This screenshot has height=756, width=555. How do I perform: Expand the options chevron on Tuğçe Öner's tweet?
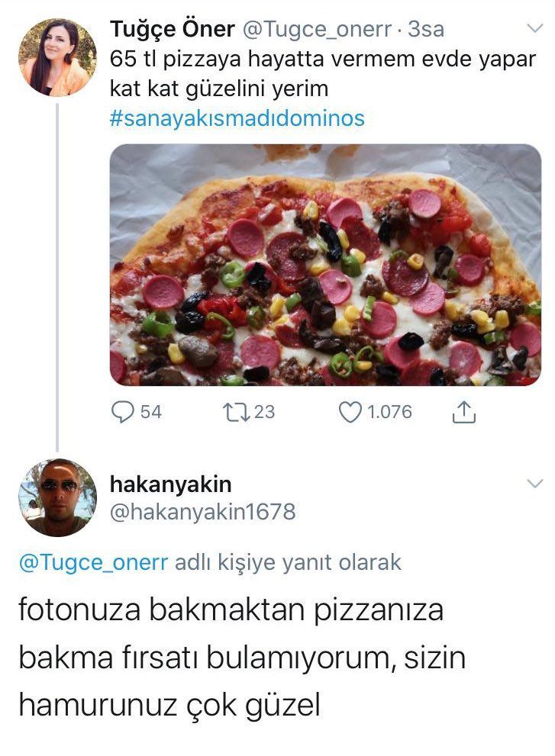click(x=535, y=28)
